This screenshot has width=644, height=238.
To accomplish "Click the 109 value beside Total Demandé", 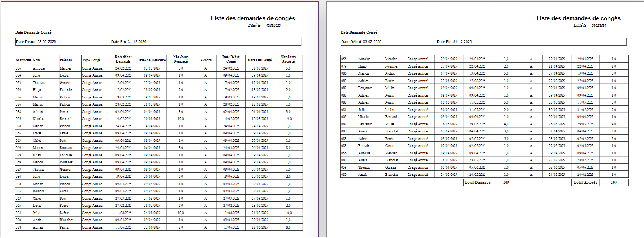I will 506,183.
